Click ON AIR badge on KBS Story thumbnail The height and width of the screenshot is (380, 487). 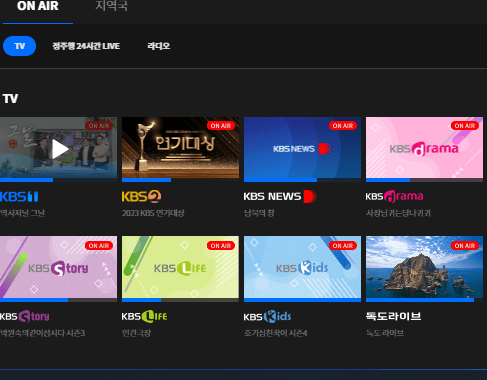(99, 246)
